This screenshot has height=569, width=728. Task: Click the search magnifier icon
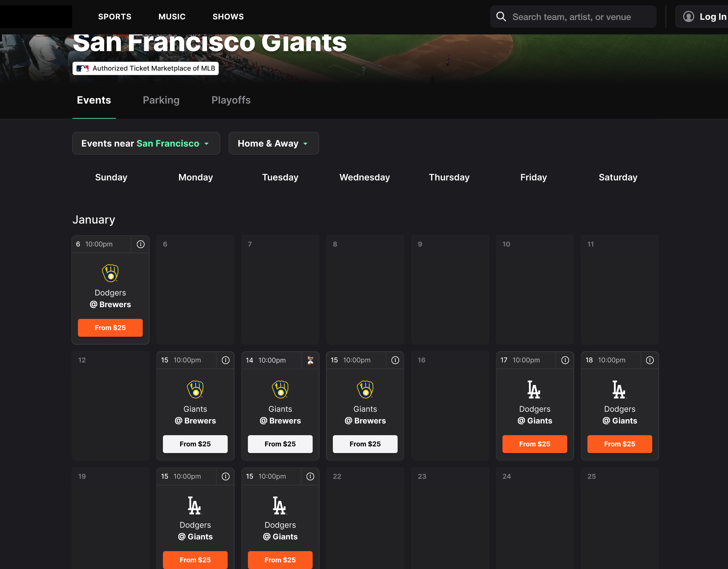[501, 17]
